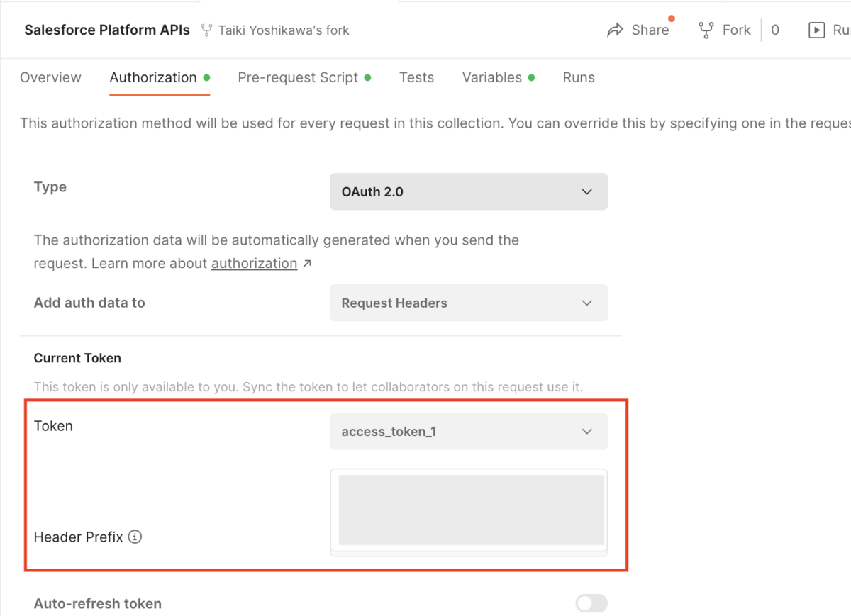Screen dimensions: 851x616
Task: Click the Share button label
Action: point(650,30)
